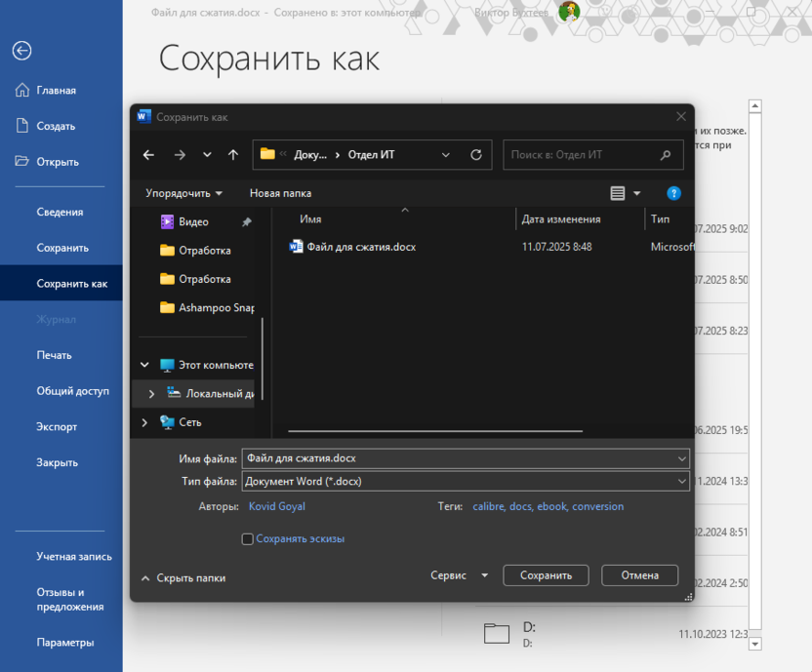Click the Видео folder in the navigation pane
Screen dimensions: 812x672
(193, 222)
